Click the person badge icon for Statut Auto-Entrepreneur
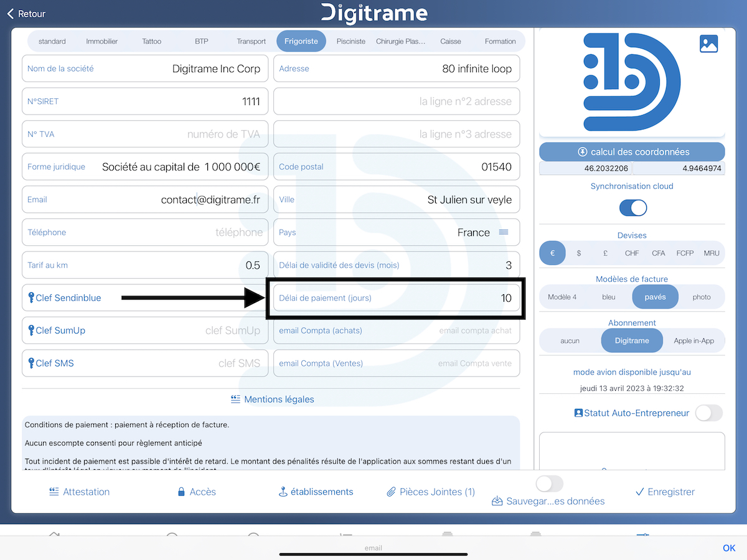The image size is (747, 560). 578,413
